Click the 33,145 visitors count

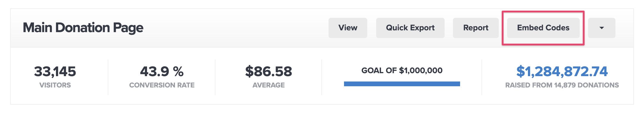[x=55, y=71]
